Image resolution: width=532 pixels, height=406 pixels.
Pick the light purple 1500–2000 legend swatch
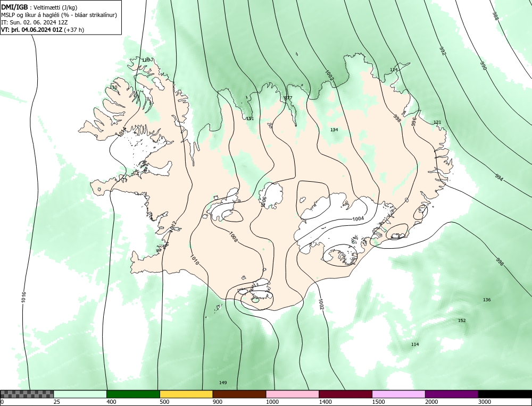tap(398, 394)
